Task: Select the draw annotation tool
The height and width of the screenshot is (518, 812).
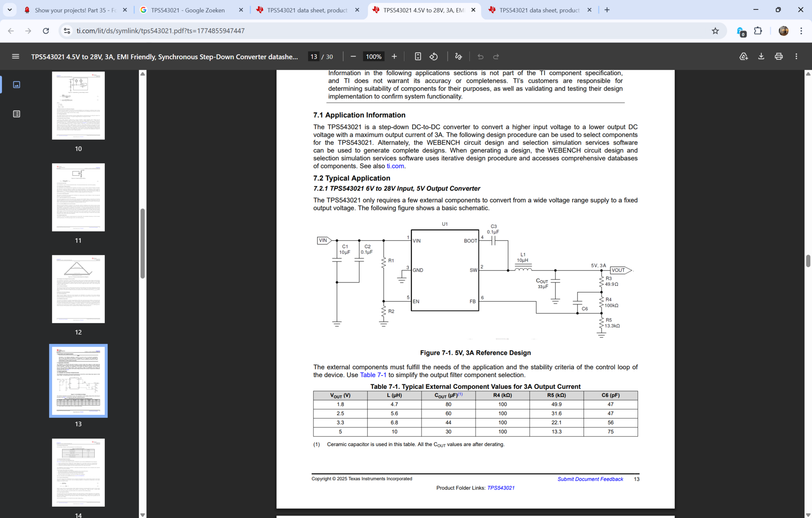Action: [x=458, y=56]
